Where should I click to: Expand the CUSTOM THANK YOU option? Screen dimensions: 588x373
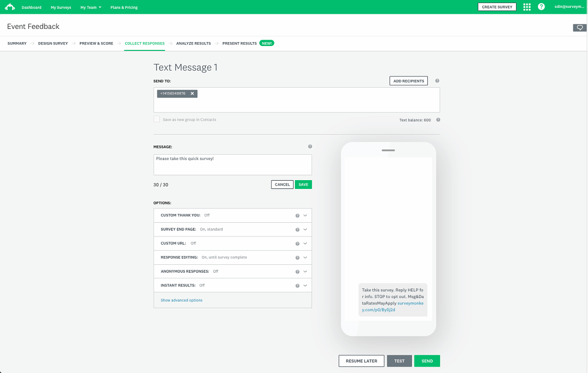[x=305, y=215]
